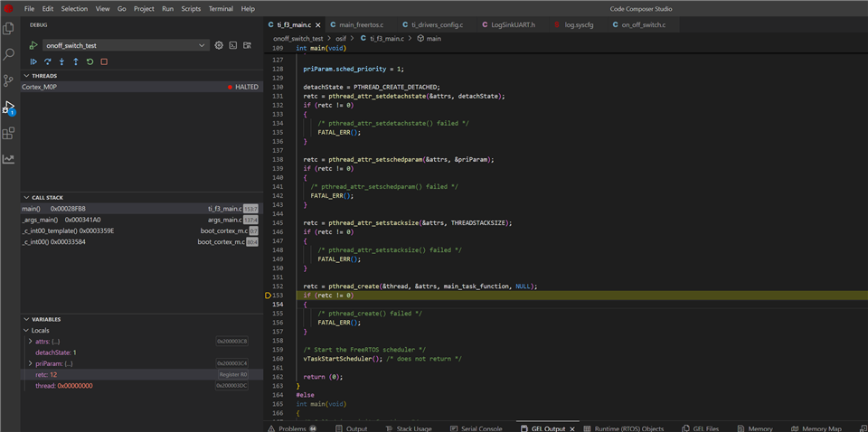Click the Step Into debug icon
The image size is (868, 432).
pos(61,61)
